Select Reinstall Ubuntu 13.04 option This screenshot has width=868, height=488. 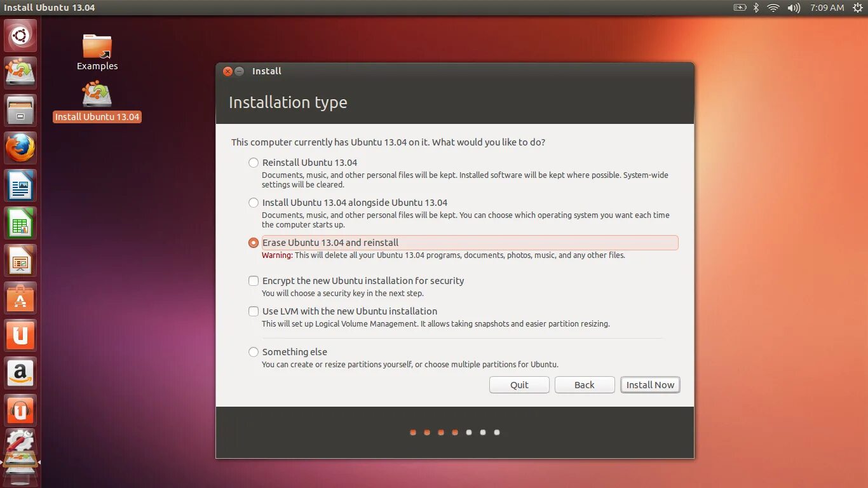click(254, 163)
